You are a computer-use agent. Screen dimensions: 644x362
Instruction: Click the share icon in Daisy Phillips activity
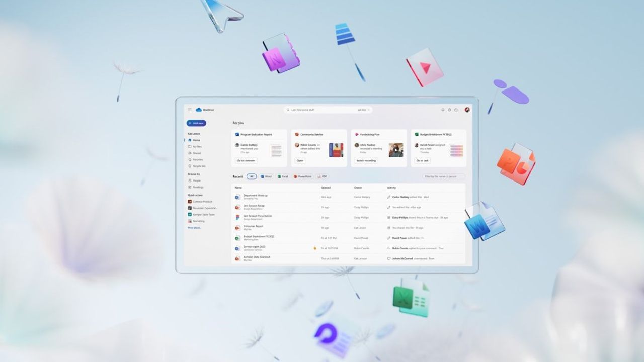pyautogui.click(x=389, y=218)
